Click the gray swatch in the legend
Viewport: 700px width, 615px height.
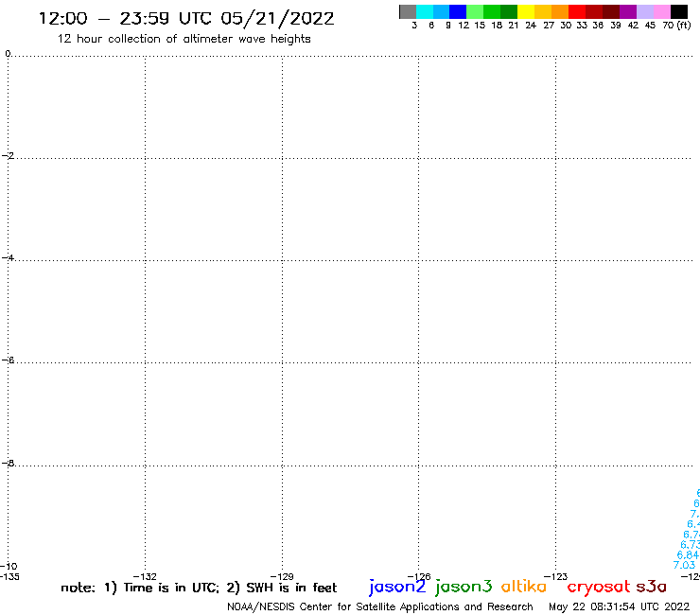click(408, 11)
